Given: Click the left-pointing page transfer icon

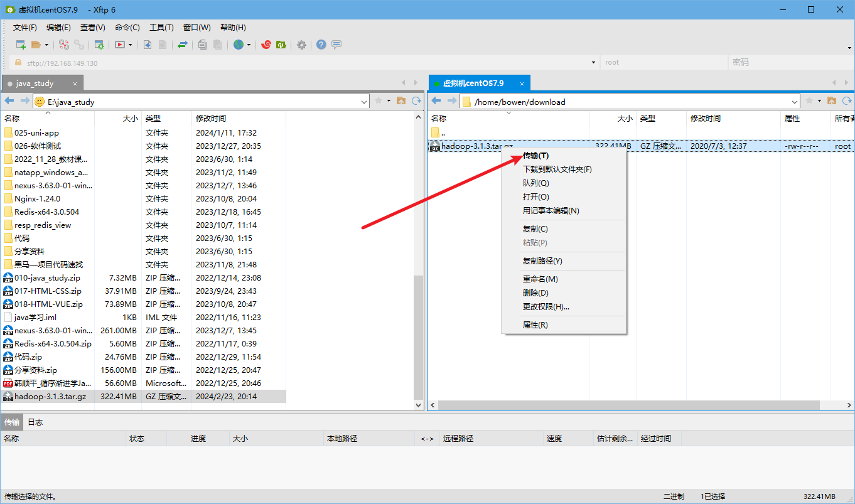Looking at the screenshot, I should click(x=148, y=45).
